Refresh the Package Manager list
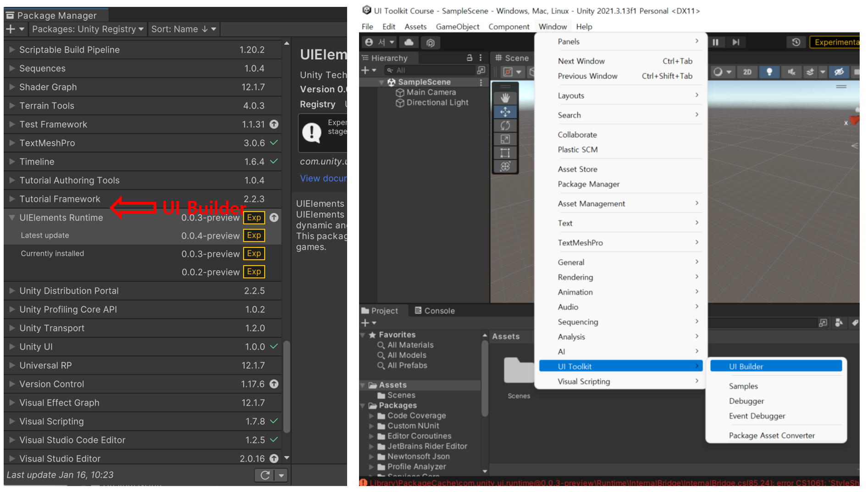868x492 pixels. point(265,475)
